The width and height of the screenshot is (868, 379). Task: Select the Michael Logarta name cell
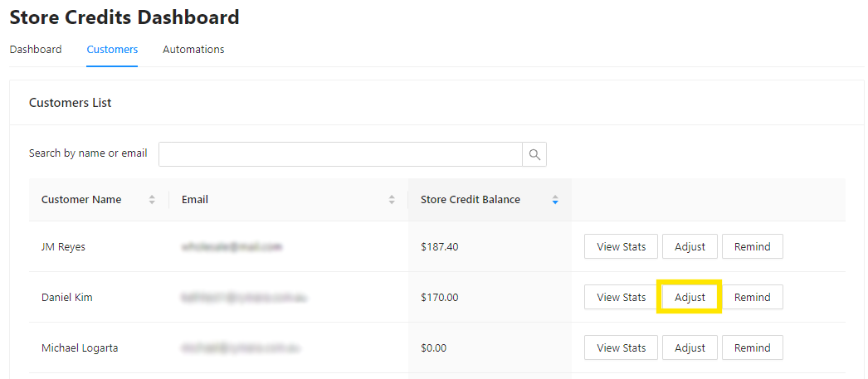click(x=80, y=348)
